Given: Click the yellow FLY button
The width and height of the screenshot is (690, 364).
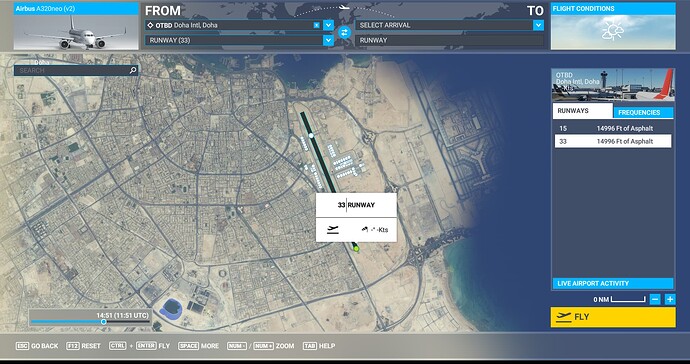Looking at the screenshot, I should coord(613,317).
